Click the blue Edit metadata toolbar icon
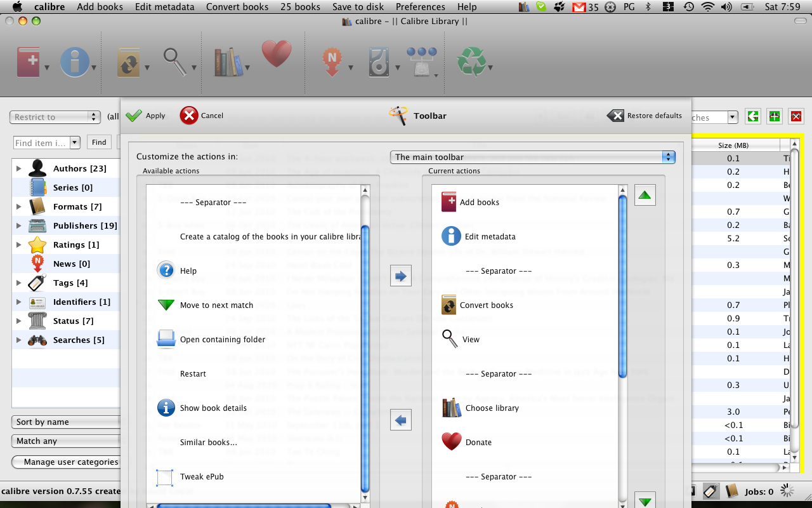812x508 pixels. tap(74, 62)
